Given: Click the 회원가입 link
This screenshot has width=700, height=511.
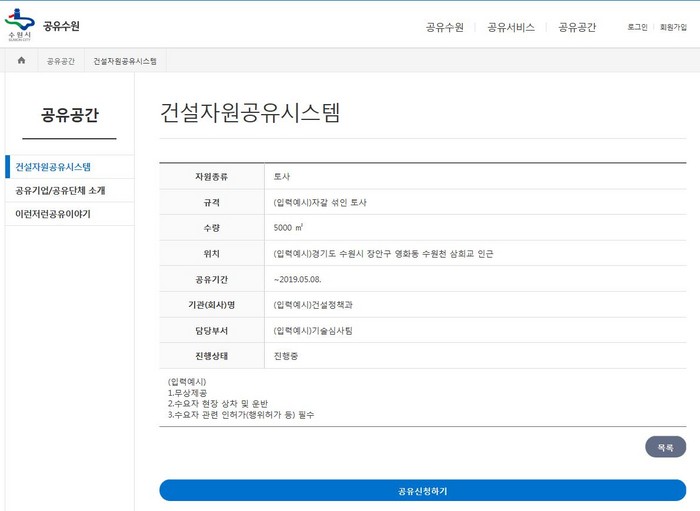Looking at the screenshot, I should [x=673, y=27].
